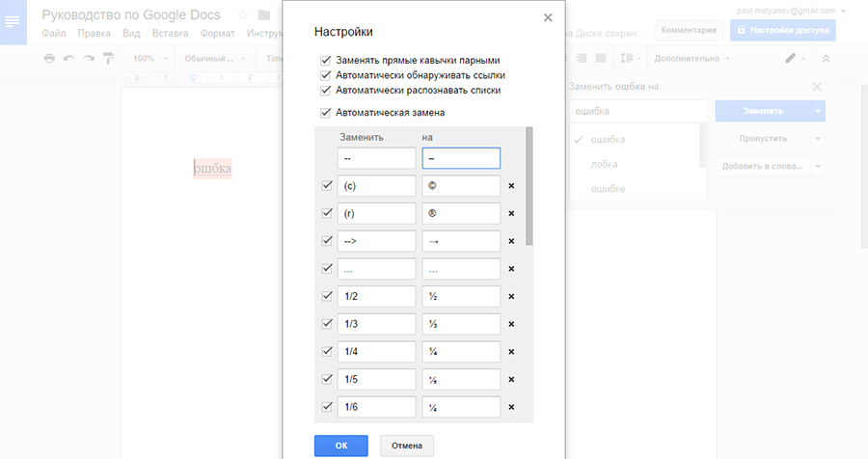
Task: Delete the 1/3 replacement row
Action: point(511,324)
